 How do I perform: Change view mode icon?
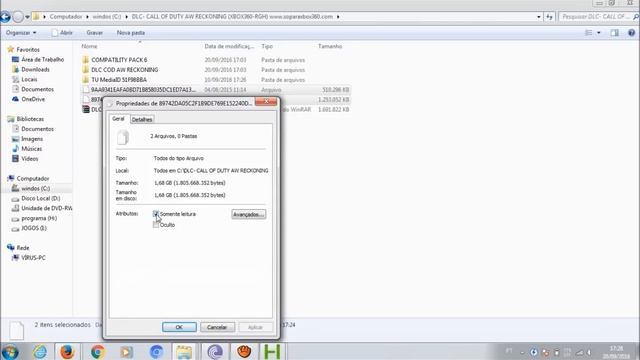pyautogui.click(x=589, y=33)
